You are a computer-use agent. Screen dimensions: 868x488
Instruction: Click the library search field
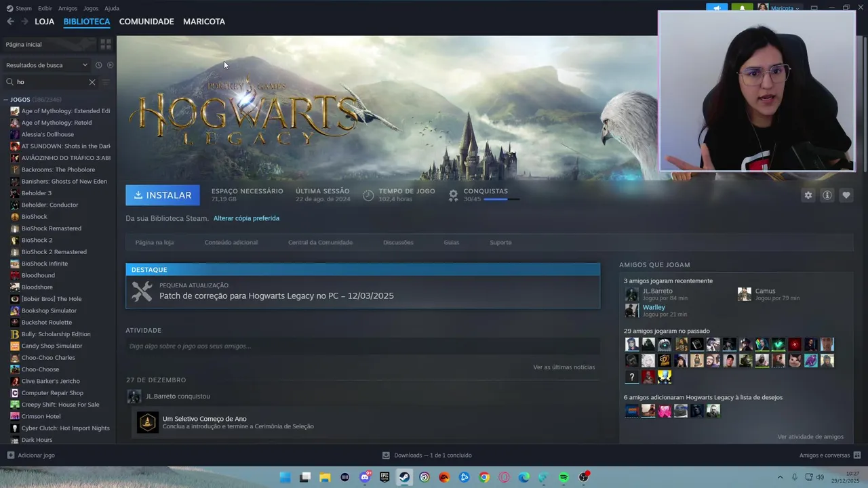(52, 82)
